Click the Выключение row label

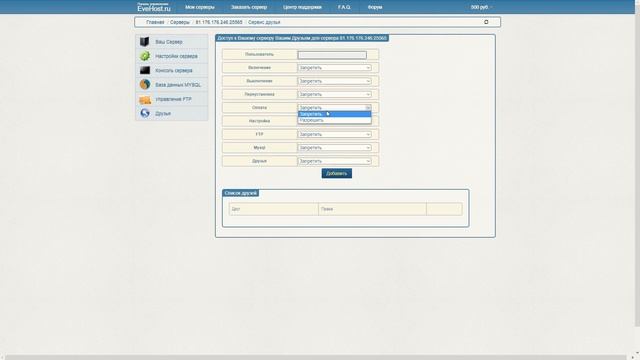pyautogui.click(x=259, y=81)
